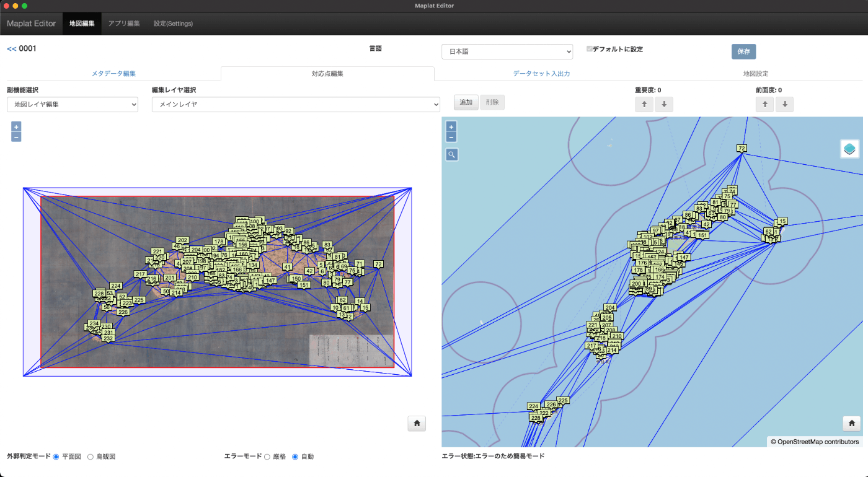Zoom out on the right OpenStreetMap

451,137
